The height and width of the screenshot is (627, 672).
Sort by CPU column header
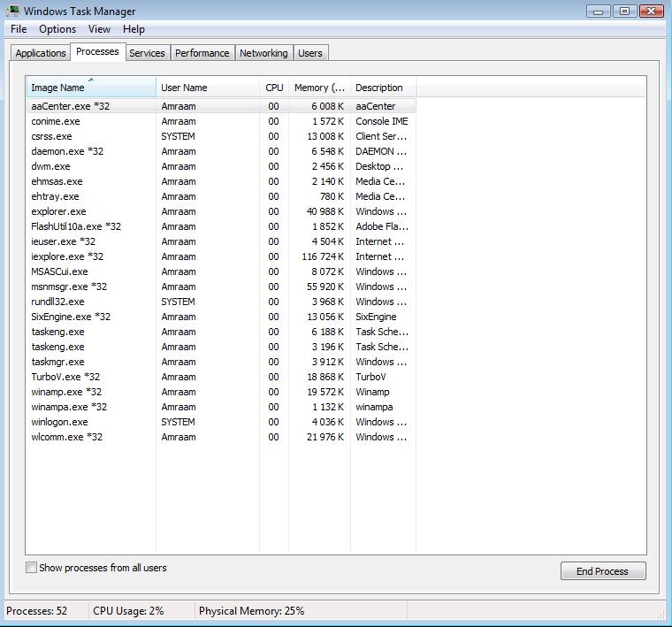(274, 88)
